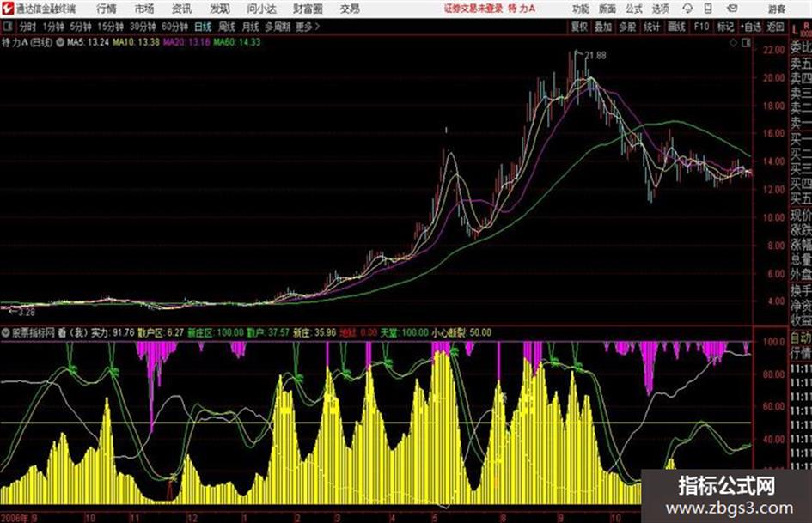
Task: Click the 22.00 price axis label
Action: click(x=773, y=50)
